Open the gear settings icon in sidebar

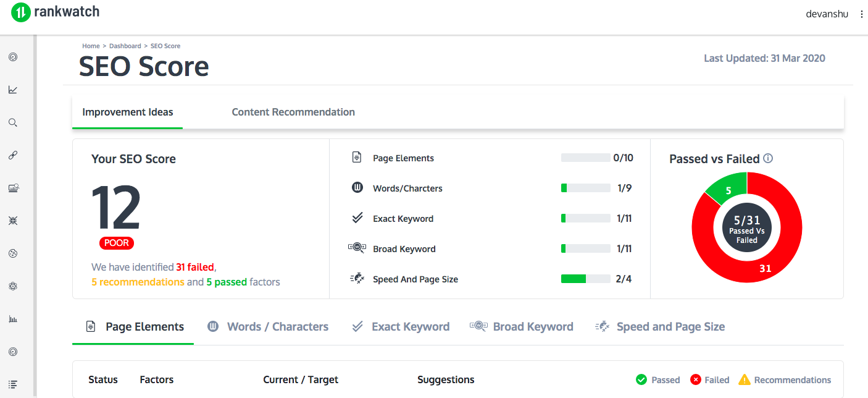tap(12, 286)
